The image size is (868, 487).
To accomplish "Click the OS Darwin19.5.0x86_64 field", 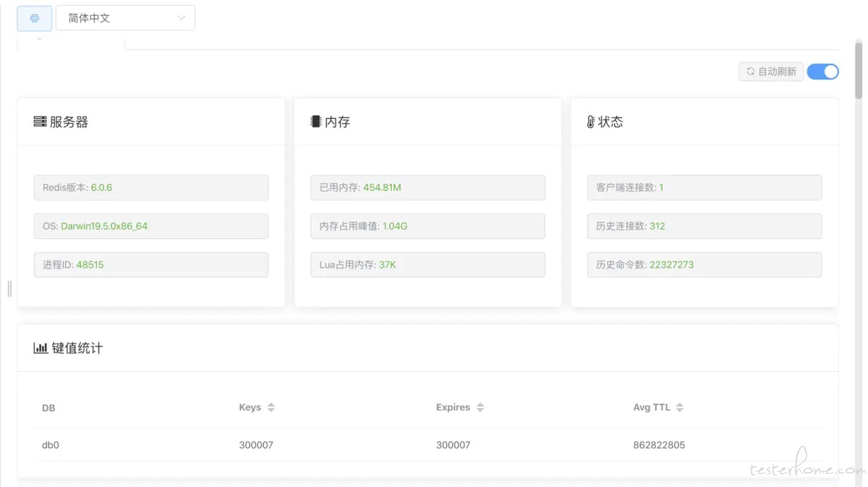I will click(151, 226).
